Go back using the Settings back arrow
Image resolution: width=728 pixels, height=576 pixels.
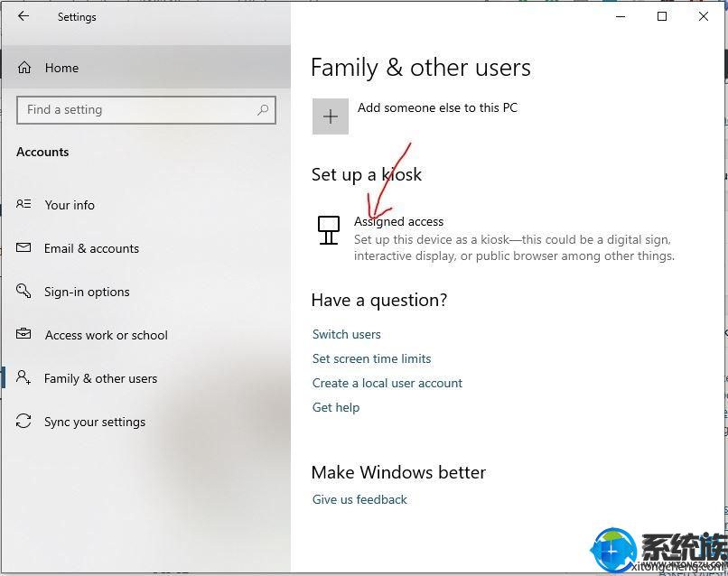[x=23, y=16]
